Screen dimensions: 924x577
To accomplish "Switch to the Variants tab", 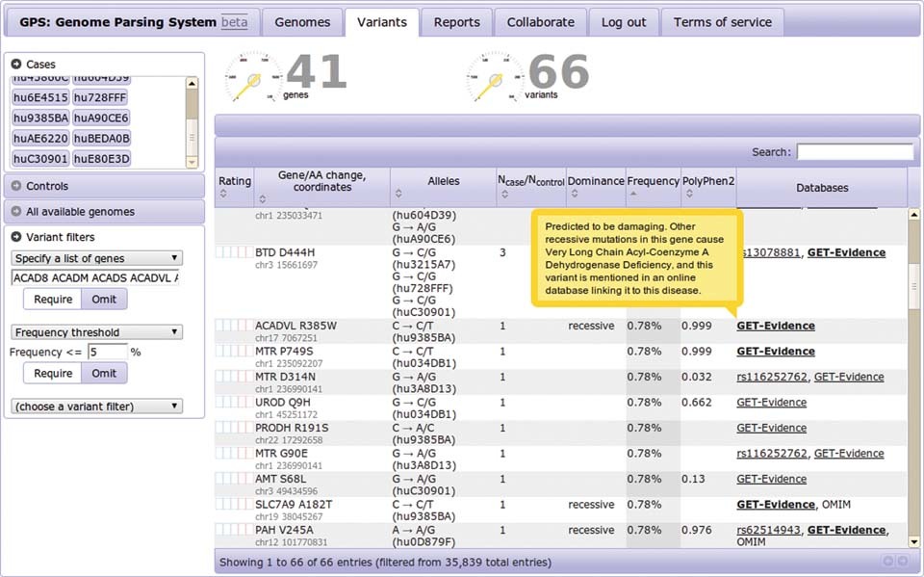I will (x=382, y=22).
